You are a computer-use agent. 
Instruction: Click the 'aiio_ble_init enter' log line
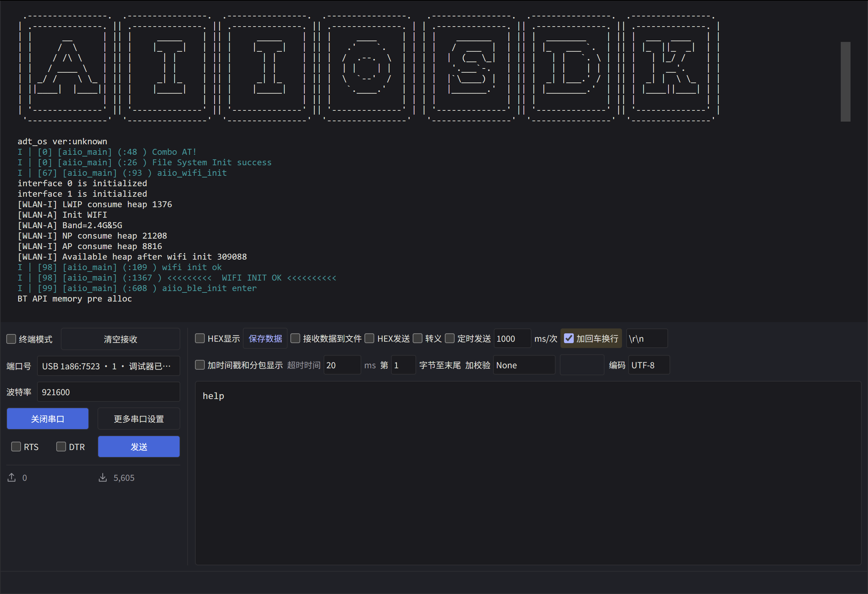[137, 288]
